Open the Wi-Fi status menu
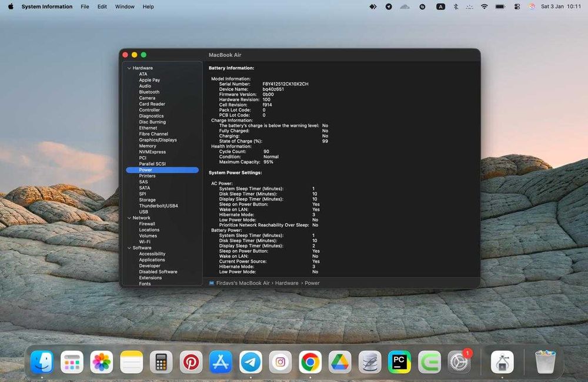Screen dimensions: 588x382 (484, 6)
